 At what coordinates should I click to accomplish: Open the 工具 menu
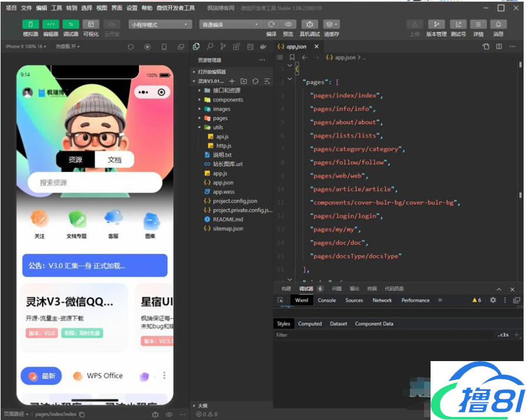tap(57, 8)
